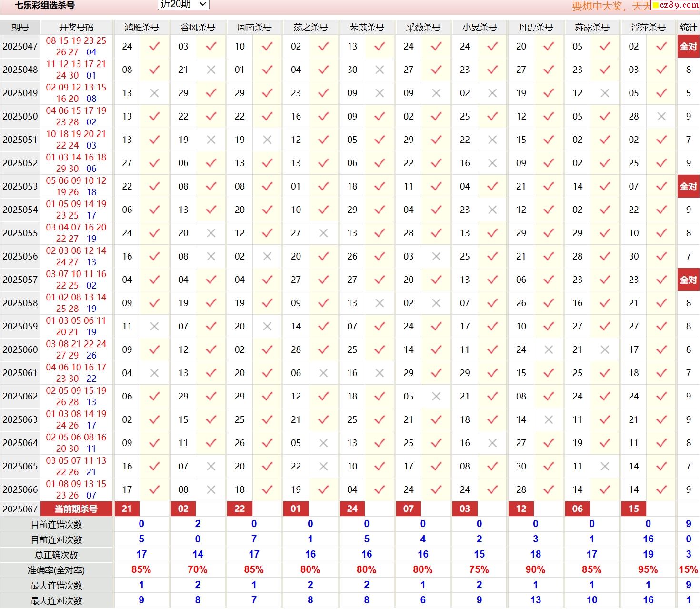Click the 鸿雁杀号 column header
The width and height of the screenshot is (700, 609).
click(x=141, y=28)
